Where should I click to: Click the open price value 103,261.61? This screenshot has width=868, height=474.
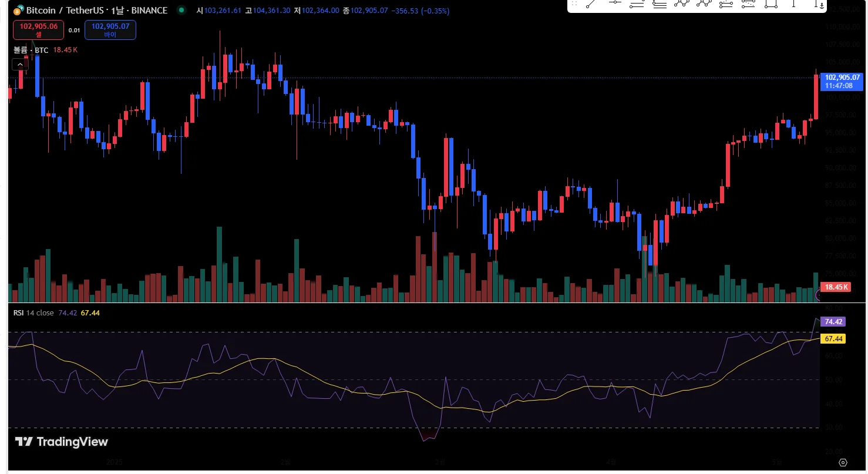point(223,11)
